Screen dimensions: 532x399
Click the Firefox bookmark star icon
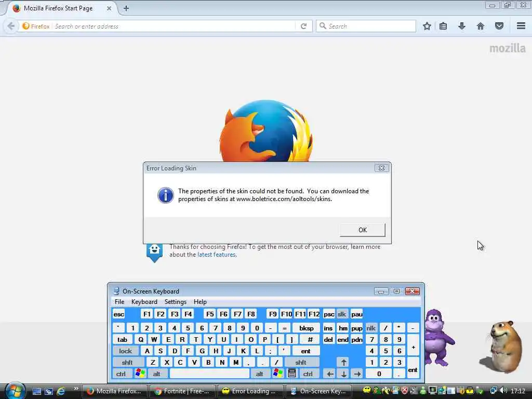coord(427,26)
